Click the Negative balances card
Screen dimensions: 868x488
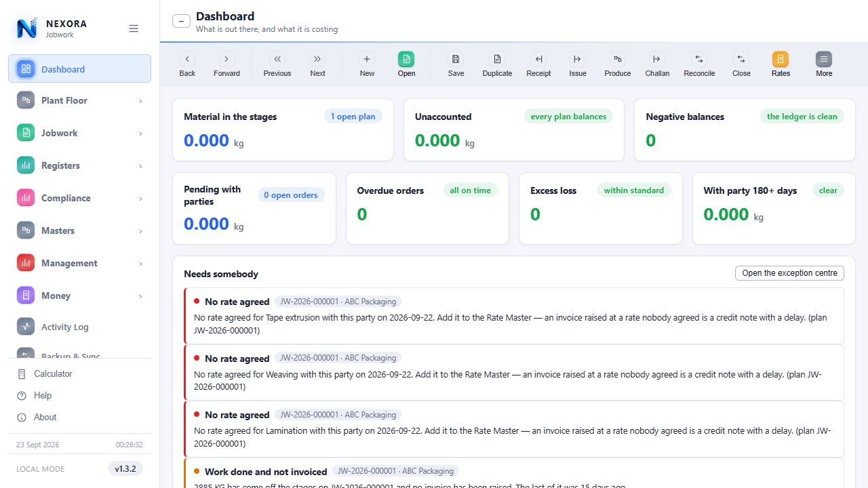click(x=745, y=130)
